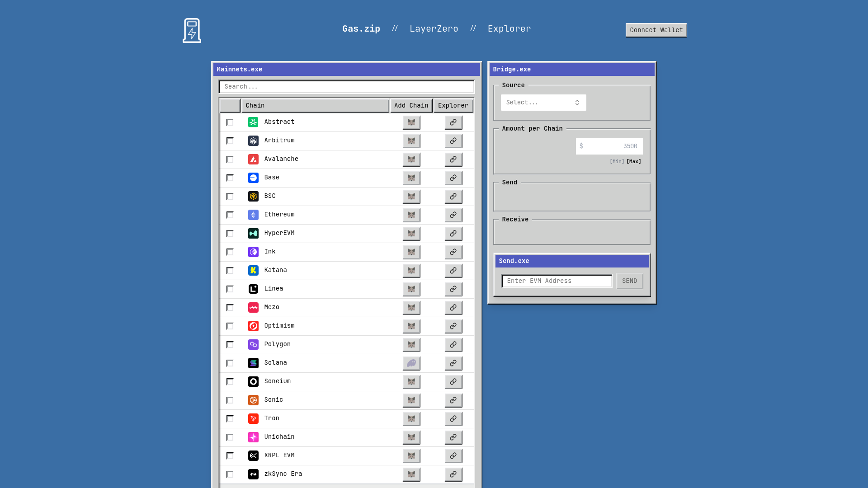
Task: Open Ethereum explorer link icon
Action: pos(453,215)
